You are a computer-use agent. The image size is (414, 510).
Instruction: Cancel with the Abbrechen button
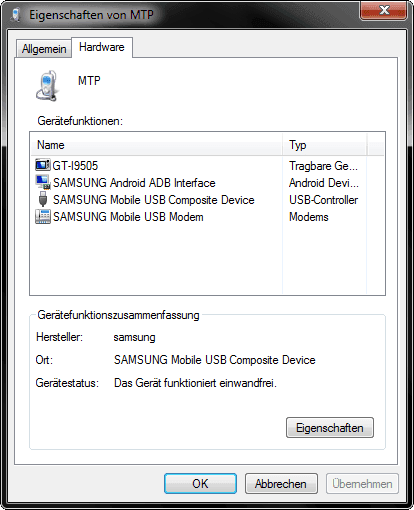click(281, 483)
